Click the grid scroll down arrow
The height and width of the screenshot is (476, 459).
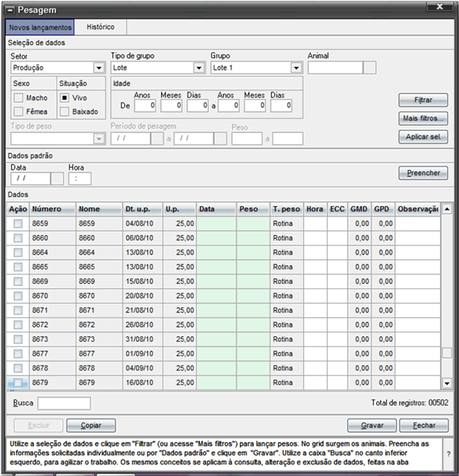[x=447, y=384]
